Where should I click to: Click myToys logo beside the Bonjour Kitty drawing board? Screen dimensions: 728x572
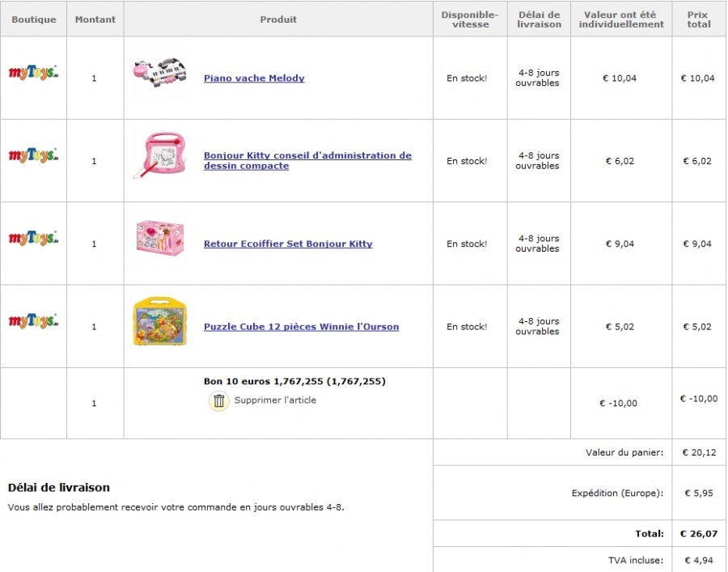(x=33, y=155)
